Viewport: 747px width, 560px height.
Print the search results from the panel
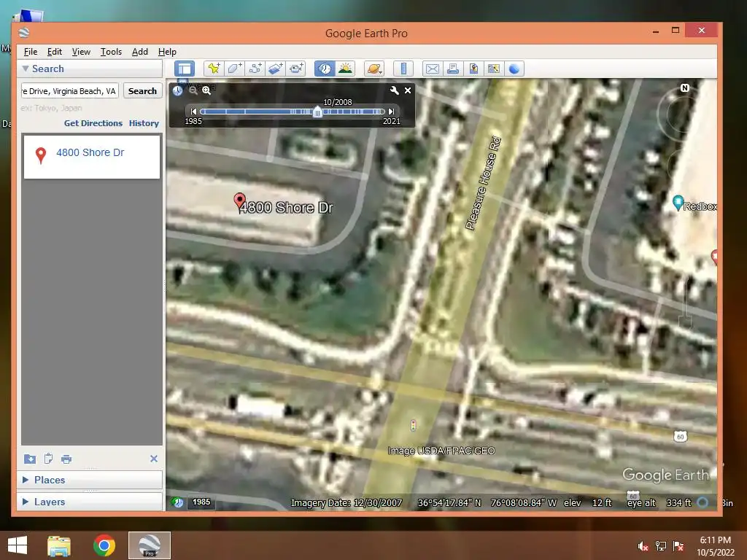coord(66,459)
